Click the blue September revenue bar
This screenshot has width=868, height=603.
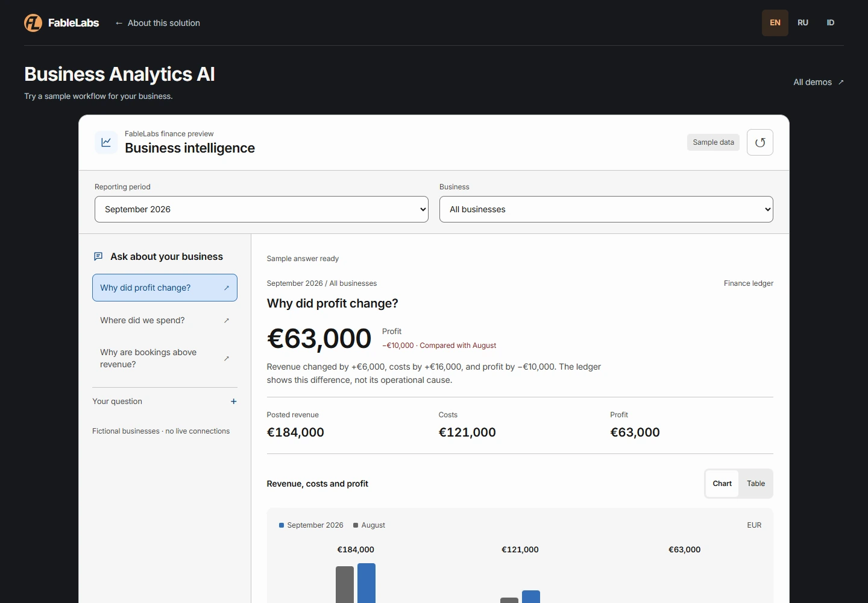(366, 583)
